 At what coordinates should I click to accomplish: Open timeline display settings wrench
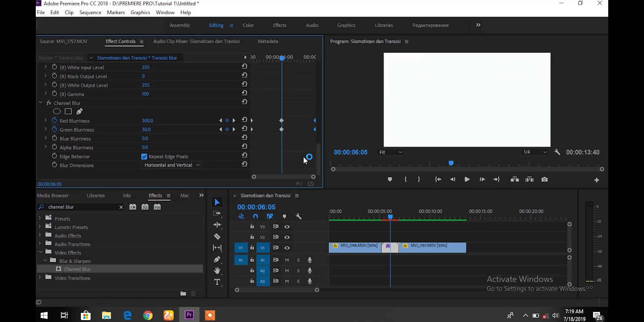298,216
